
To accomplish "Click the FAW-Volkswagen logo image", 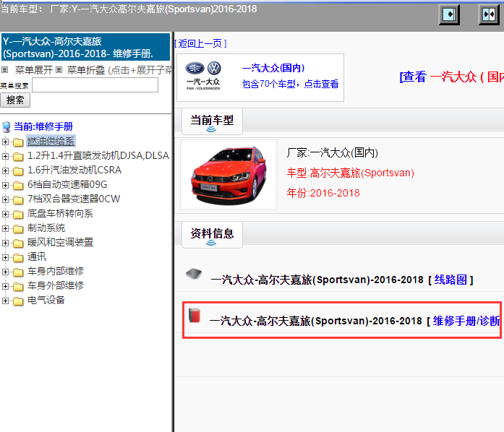I will point(203,77).
